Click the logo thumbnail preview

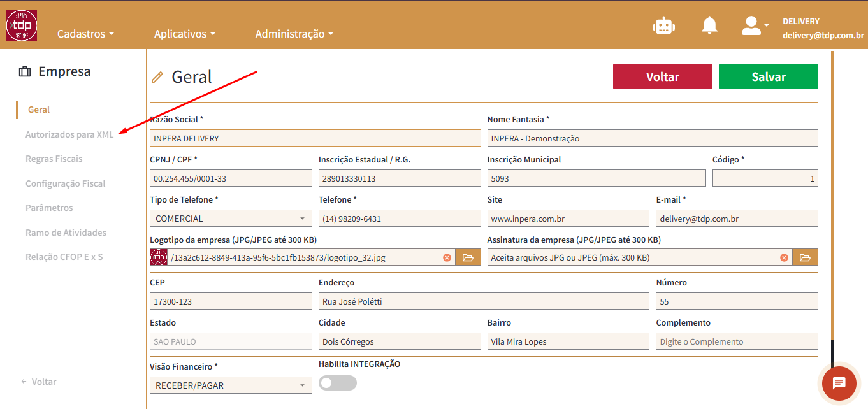tap(158, 257)
